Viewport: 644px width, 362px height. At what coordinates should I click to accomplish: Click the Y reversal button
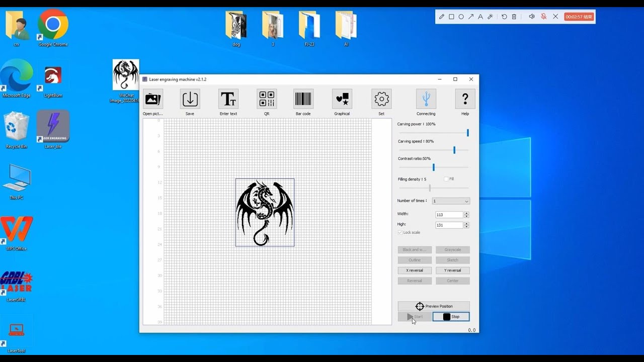453,270
